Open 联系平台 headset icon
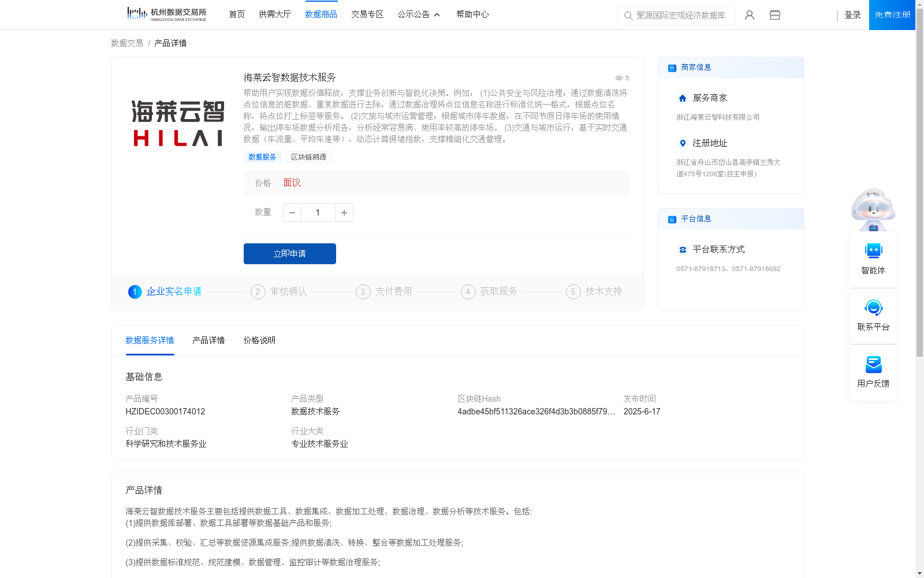 [x=873, y=307]
